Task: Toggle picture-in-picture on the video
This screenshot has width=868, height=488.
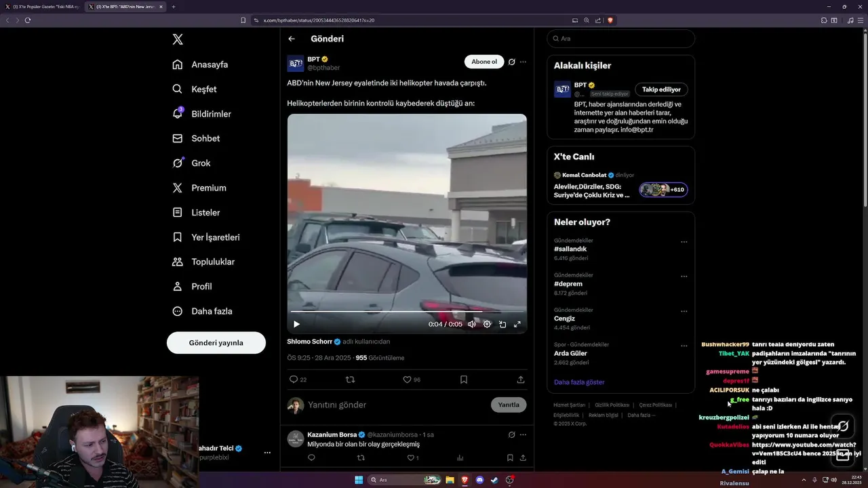Action: pyautogui.click(x=502, y=324)
